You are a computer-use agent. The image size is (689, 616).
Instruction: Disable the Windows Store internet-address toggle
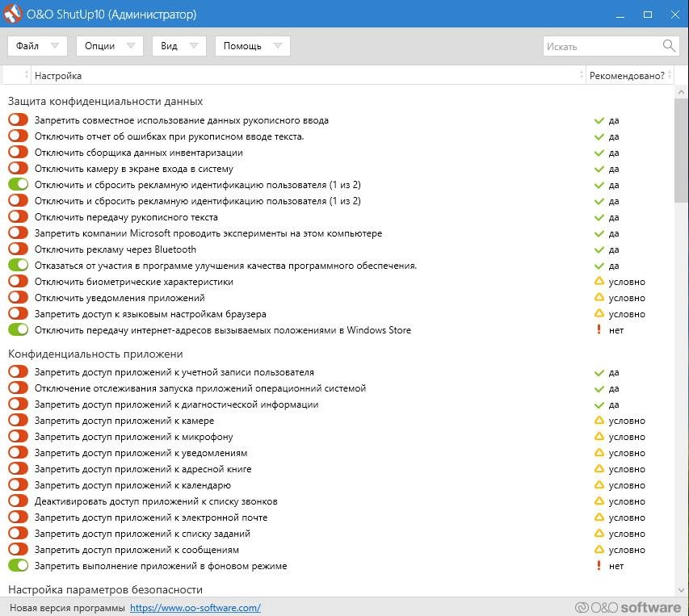point(18,329)
